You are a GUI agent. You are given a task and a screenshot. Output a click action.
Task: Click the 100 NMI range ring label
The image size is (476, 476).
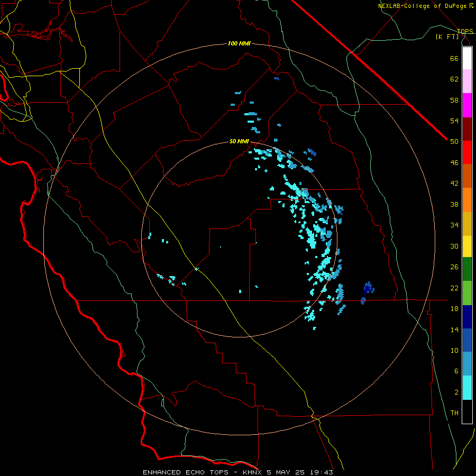pyautogui.click(x=239, y=44)
